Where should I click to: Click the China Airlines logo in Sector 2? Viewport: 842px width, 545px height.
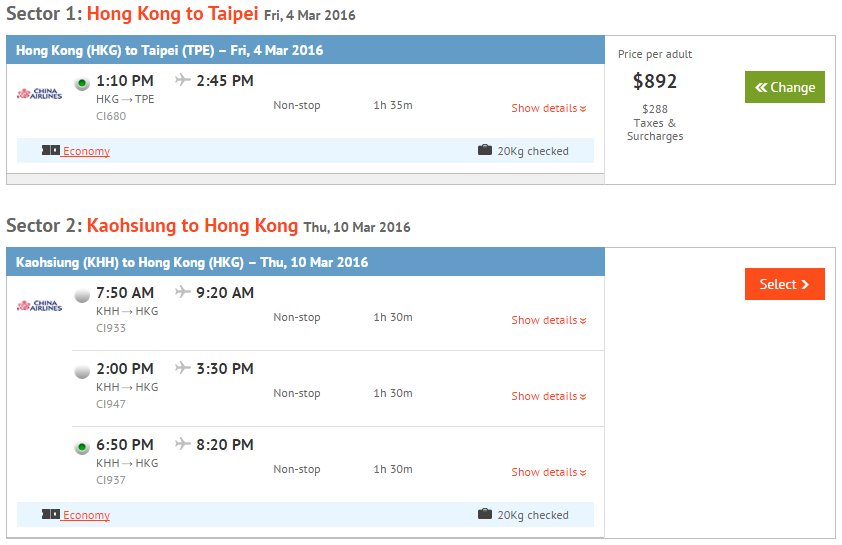(39, 306)
